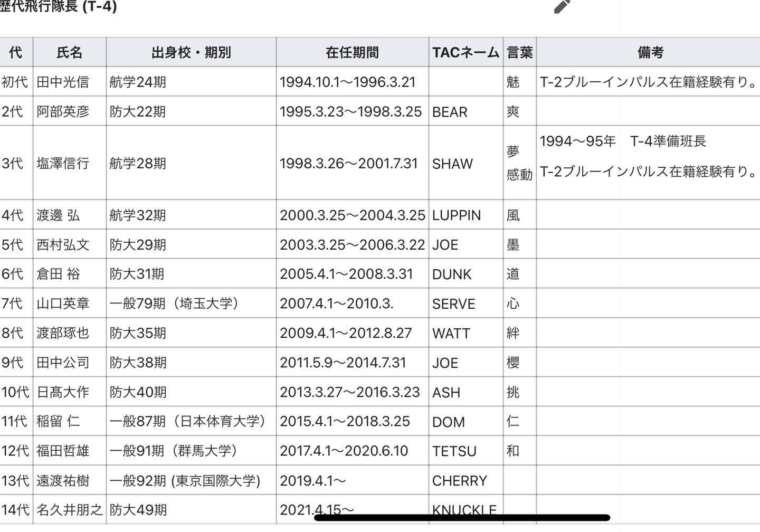The height and width of the screenshot is (532, 760).
Task: Select the cell 一般91期（群馬大学）
Action: click(174, 451)
